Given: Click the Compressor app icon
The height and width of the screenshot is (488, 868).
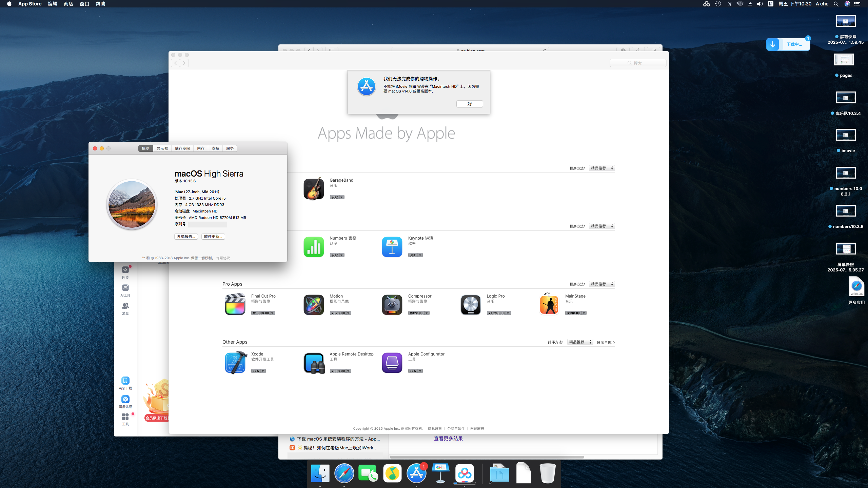Looking at the screenshot, I should pyautogui.click(x=392, y=304).
